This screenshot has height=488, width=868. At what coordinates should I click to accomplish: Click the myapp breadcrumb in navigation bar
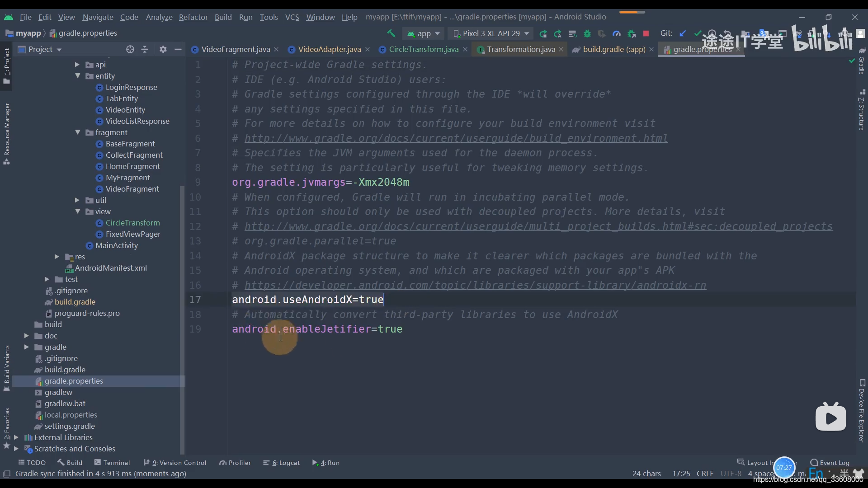[28, 33]
